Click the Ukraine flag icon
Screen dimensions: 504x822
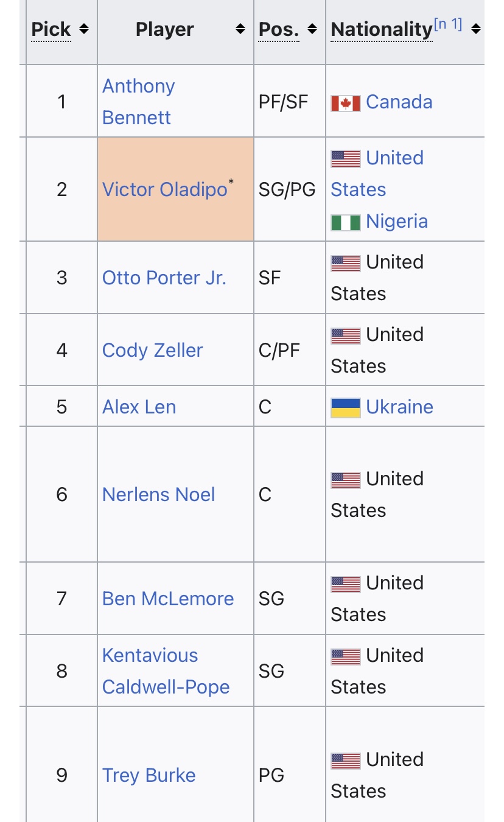point(346,407)
